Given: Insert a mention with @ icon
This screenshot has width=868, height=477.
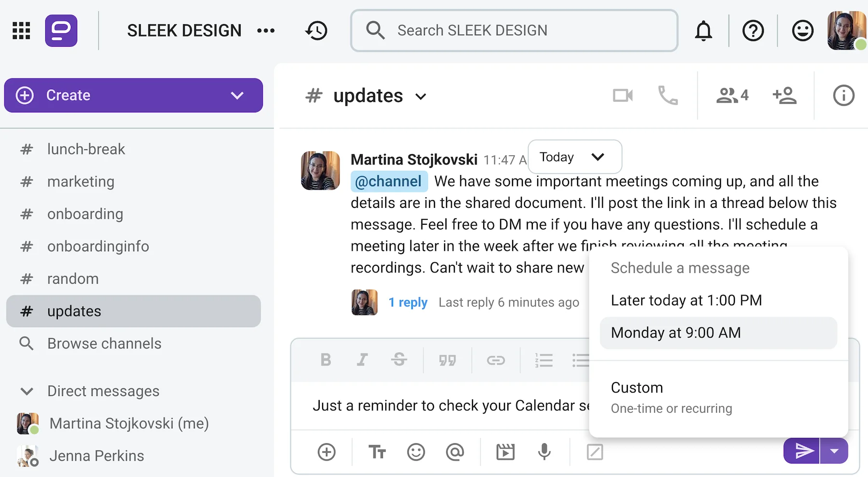Looking at the screenshot, I should [x=455, y=452].
